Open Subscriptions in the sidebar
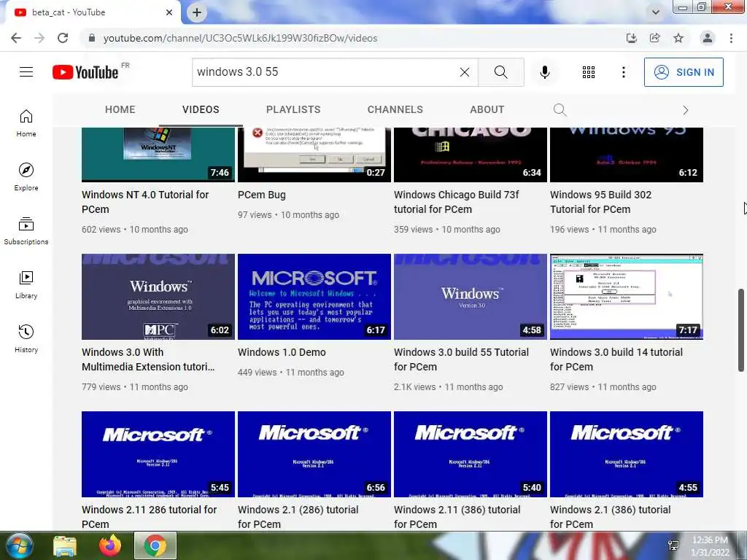 coord(26,231)
